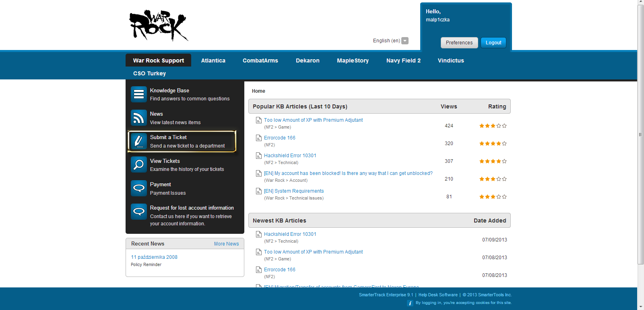Open the Dekaron tab

[308, 60]
